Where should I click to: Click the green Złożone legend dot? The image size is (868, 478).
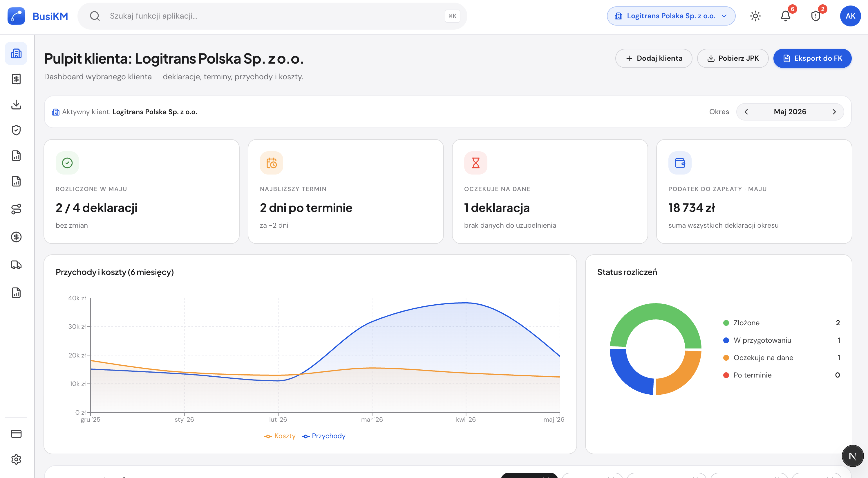point(726,323)
